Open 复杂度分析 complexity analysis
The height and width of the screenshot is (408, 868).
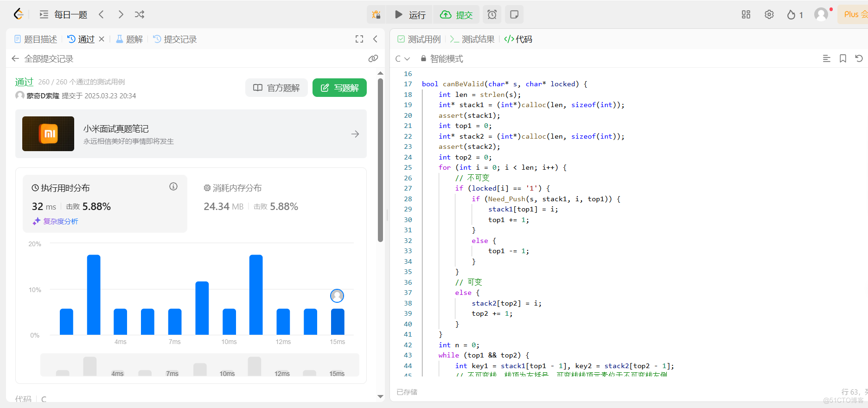56,222
